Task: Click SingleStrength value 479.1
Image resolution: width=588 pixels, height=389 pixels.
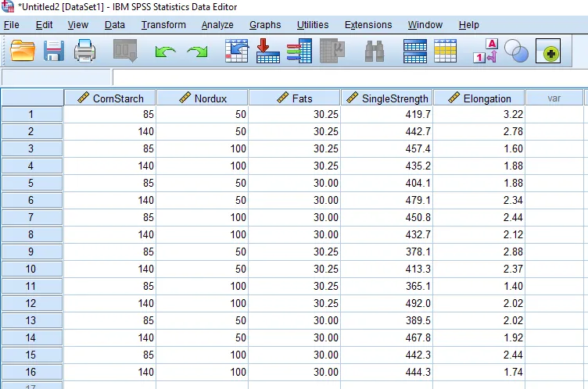Action: coord(386,200)
